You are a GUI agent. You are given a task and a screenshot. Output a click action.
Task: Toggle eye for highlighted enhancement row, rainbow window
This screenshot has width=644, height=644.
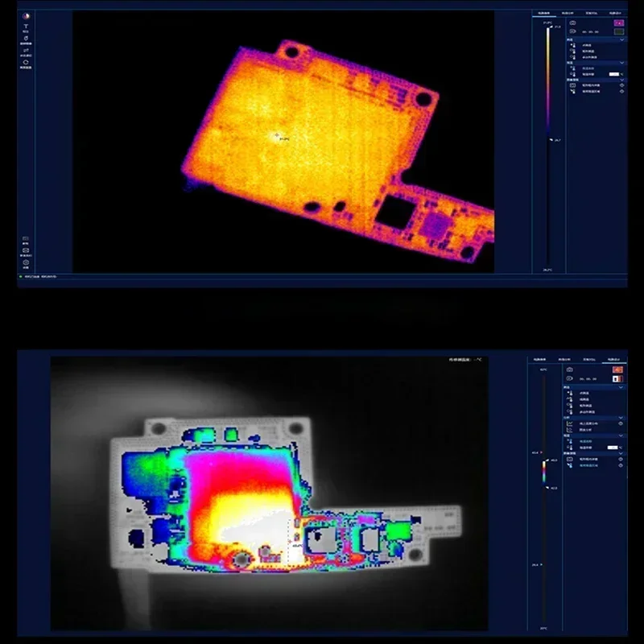click(x=621, y=465)
